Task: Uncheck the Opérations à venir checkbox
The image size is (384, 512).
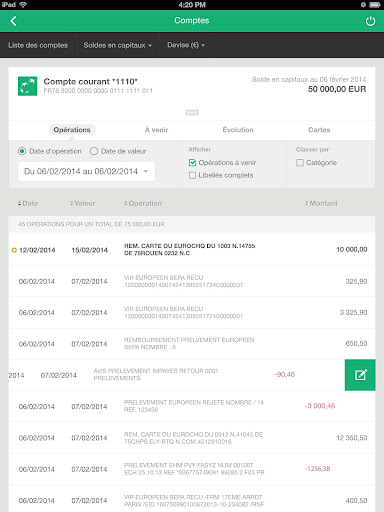Action: click(192, 163)
